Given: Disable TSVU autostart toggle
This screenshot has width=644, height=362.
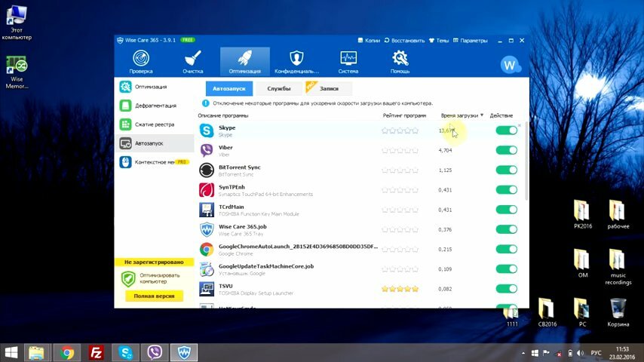Looking at the screenshot, I should (x=507, y=288).
